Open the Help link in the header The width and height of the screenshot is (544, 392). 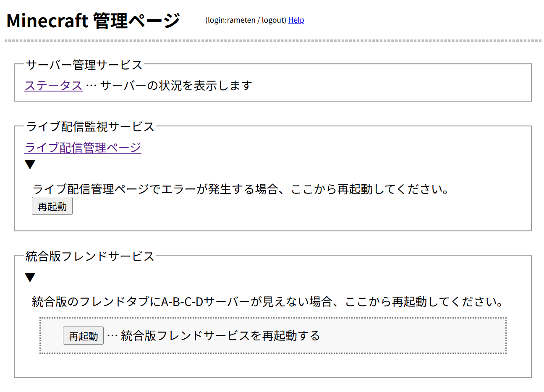296,20
